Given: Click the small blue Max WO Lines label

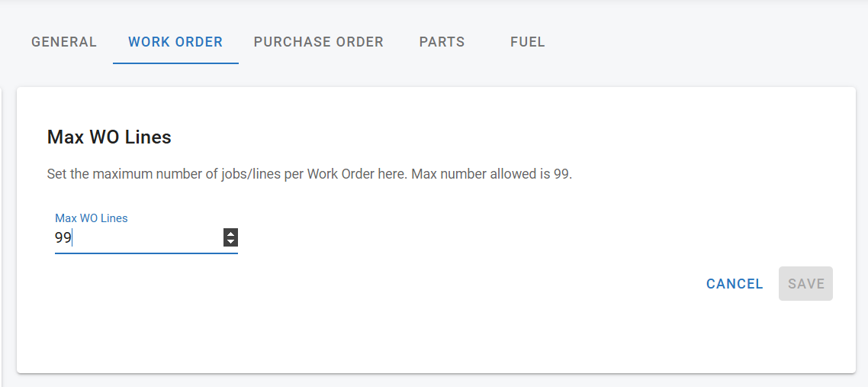Looking at the screenshot, I should [x=92, y=218].
